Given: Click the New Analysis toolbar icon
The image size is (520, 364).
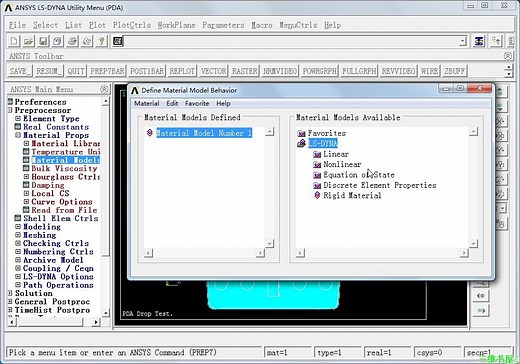Looking at the screenshot, I should (14, 41).
